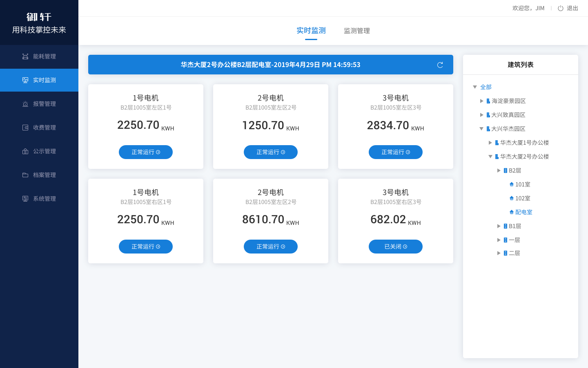This screenshot has width=588, height=368.
Task: Click the 收费管理 wallet icon
Action: 25,128
